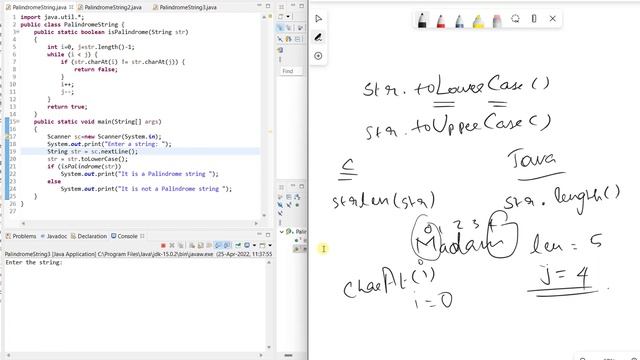Screen dimensions: 640x360
Task: Select the blue pen in whiteboard toolbar
Action: [460, 20]
